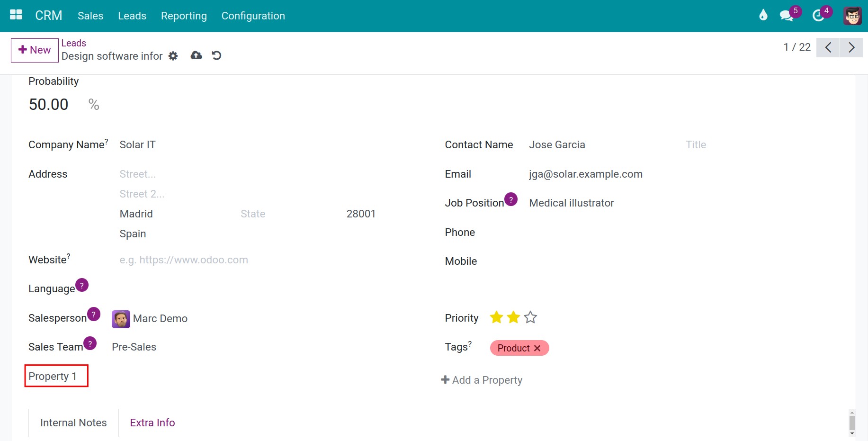This screenshot has height=441, width=868.
Task: Set priority to three stars
Action: (530, 317)
